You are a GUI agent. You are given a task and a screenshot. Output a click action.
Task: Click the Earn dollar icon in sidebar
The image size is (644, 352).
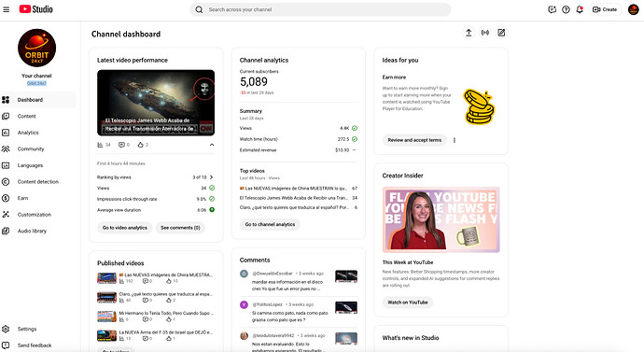tap(6, 198)
